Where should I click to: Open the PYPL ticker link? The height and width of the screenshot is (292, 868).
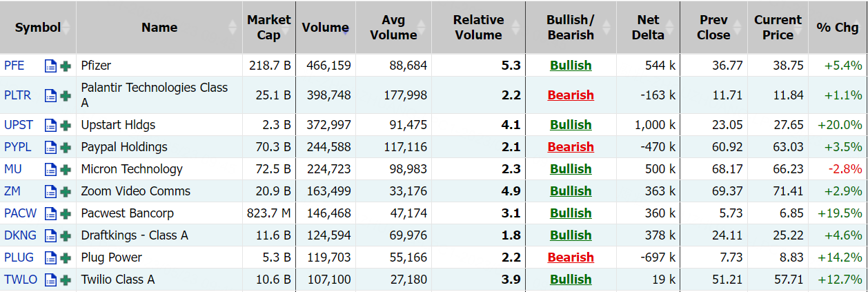point(18,147)
